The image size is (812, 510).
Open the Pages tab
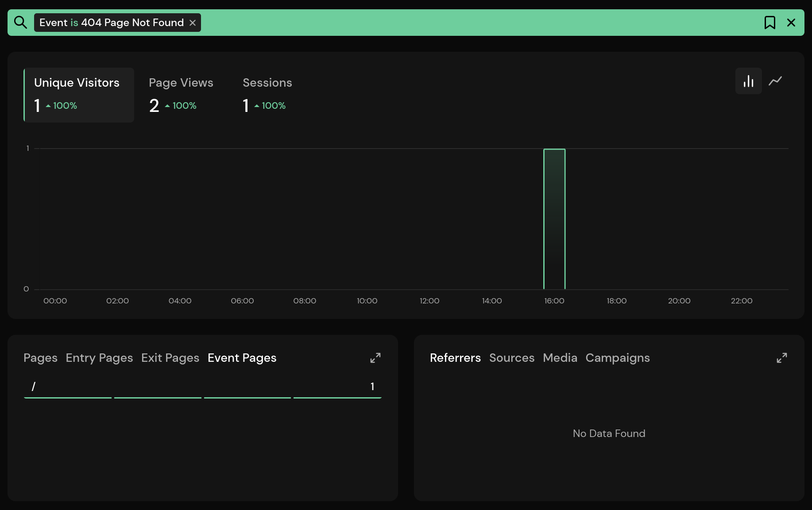pos(40,358)
